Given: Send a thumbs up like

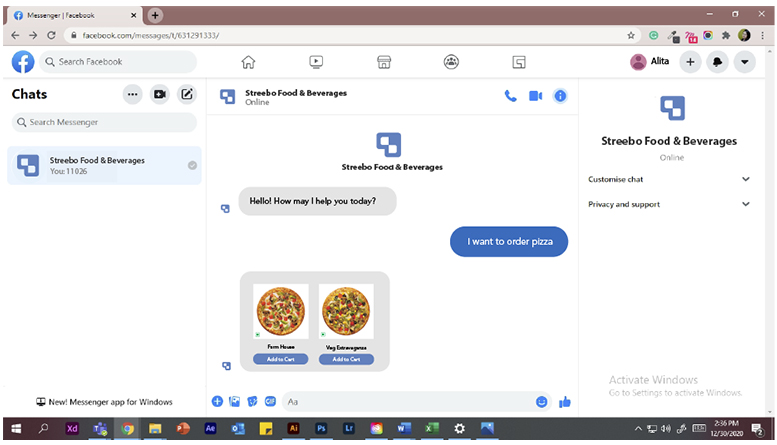Looking at the screenshot, I should pos(564,402).
